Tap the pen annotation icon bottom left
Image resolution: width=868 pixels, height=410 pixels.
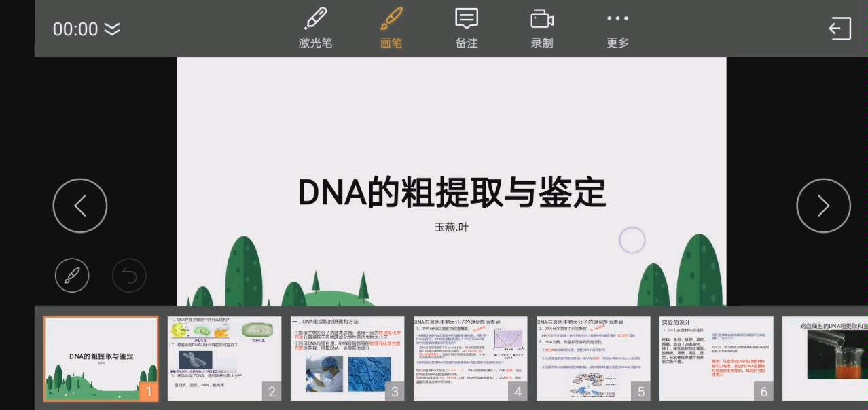(x=71, y=276)
